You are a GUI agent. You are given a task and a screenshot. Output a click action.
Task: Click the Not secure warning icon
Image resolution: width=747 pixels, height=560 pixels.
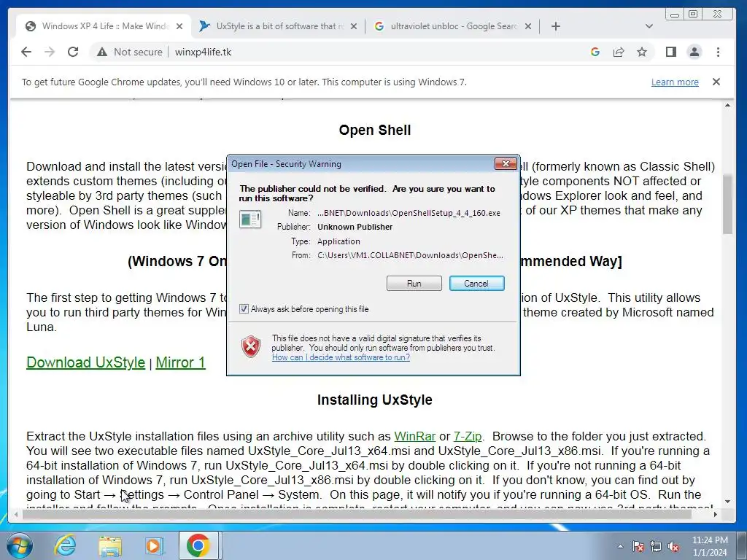[102, 52]
